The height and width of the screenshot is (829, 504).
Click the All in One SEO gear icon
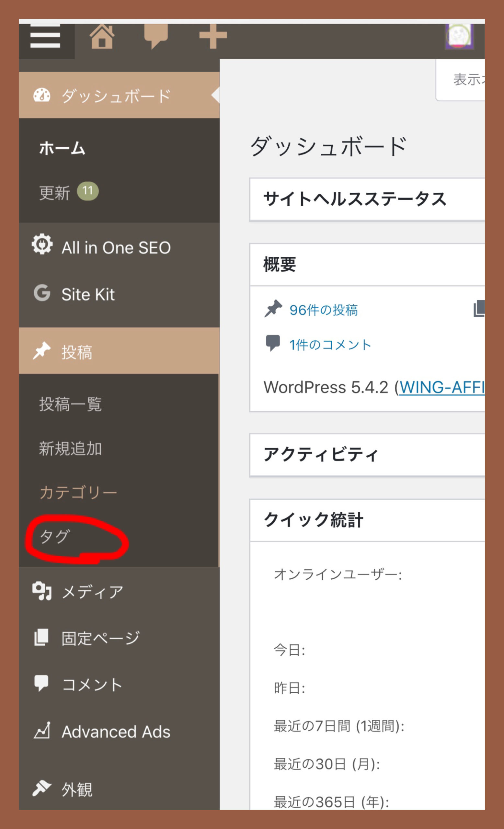click(x=42, y=244)
